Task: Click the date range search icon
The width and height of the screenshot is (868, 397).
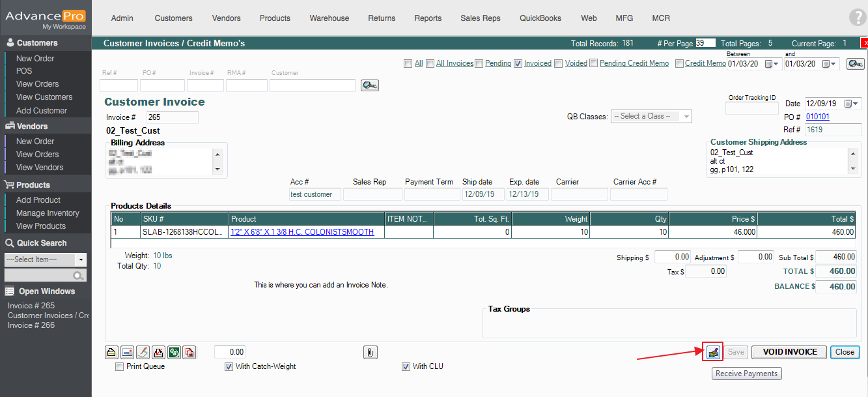Action: [x=856, y=64]
